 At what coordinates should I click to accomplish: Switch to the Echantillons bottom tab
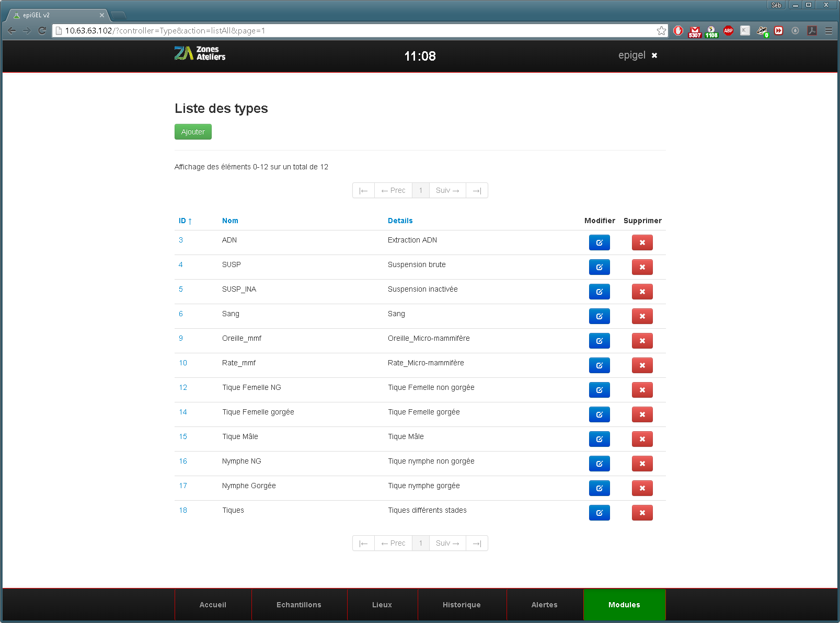tap(299, 605)
